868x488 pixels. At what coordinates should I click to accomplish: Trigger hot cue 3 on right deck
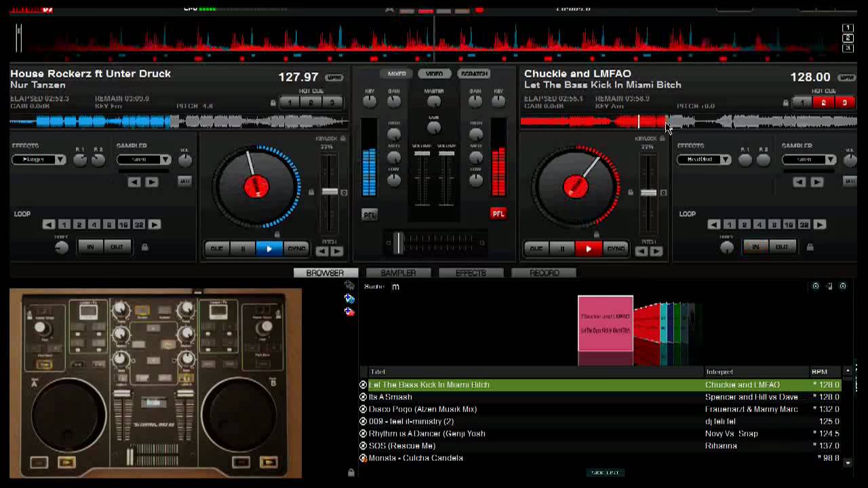[844, 102]
